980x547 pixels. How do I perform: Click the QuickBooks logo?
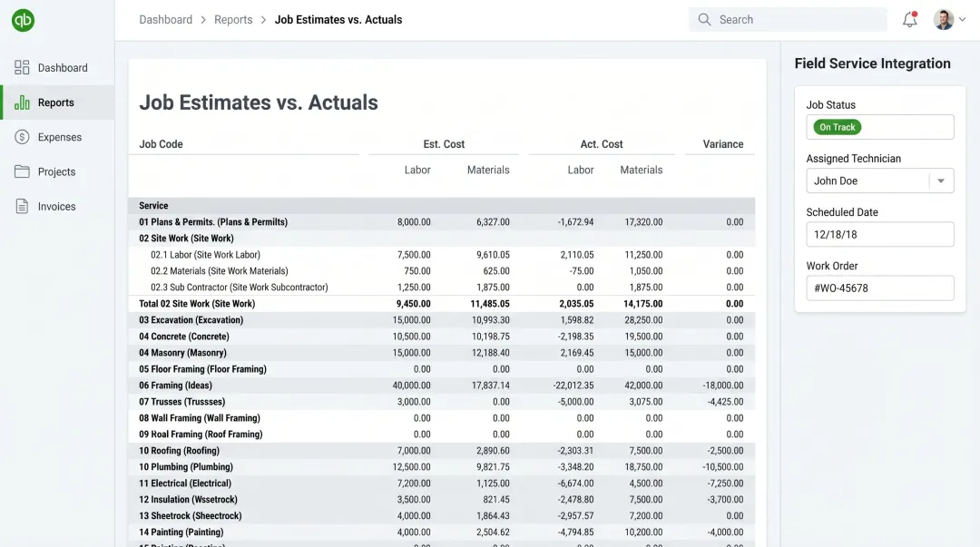[x=22, y=19]
